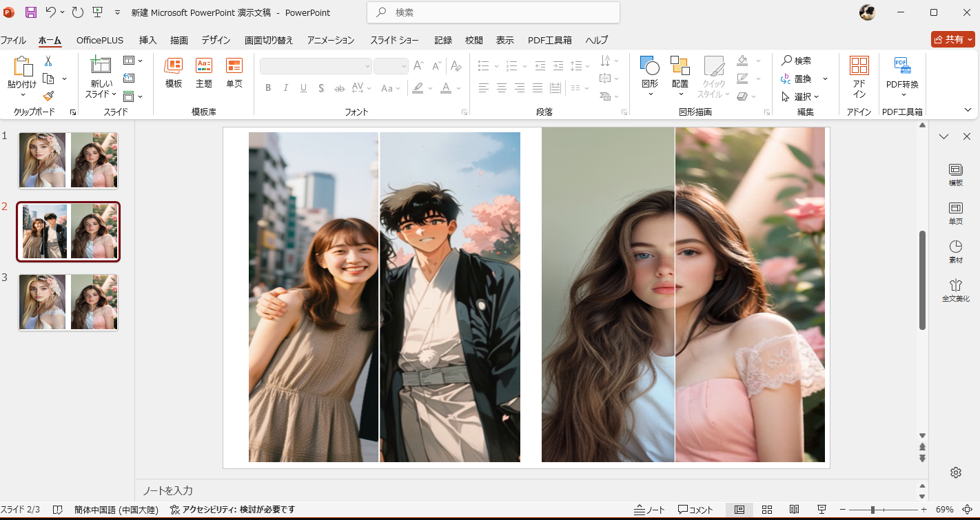Viewport: 980px width, 520px height.
Task: Toggle Strikethrough formatting
Action: pyautogui.click(x=339, y=88)
